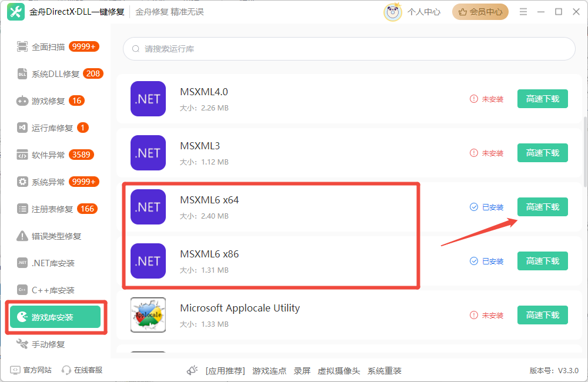
Task: Click MSXML4.0 未安装 warning icon
Action: (474, 99)
